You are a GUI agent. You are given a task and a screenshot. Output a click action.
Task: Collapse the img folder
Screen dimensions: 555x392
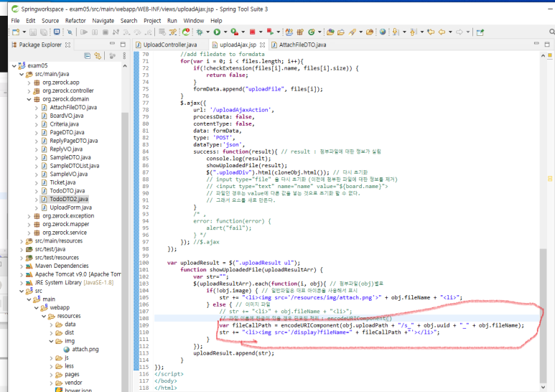(x=51, y=342)
